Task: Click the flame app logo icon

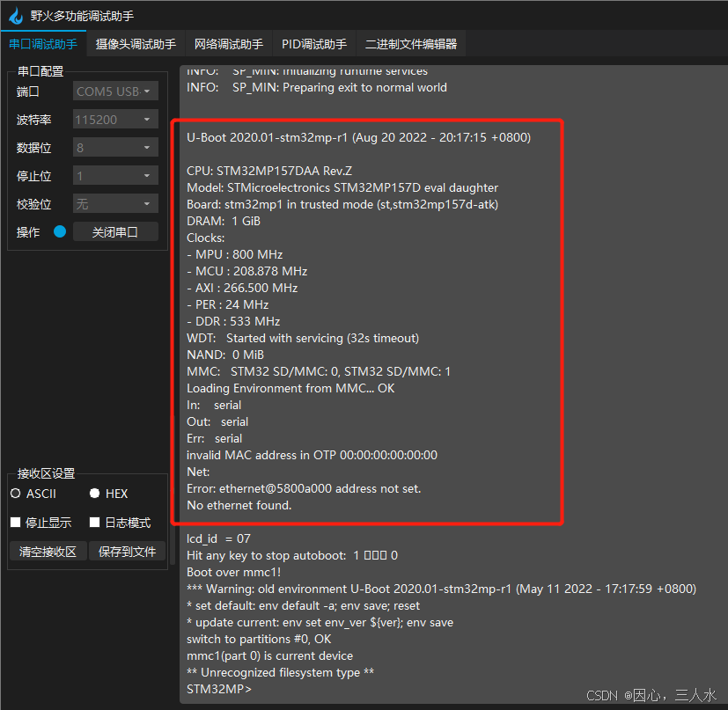Action: point(16,16)
